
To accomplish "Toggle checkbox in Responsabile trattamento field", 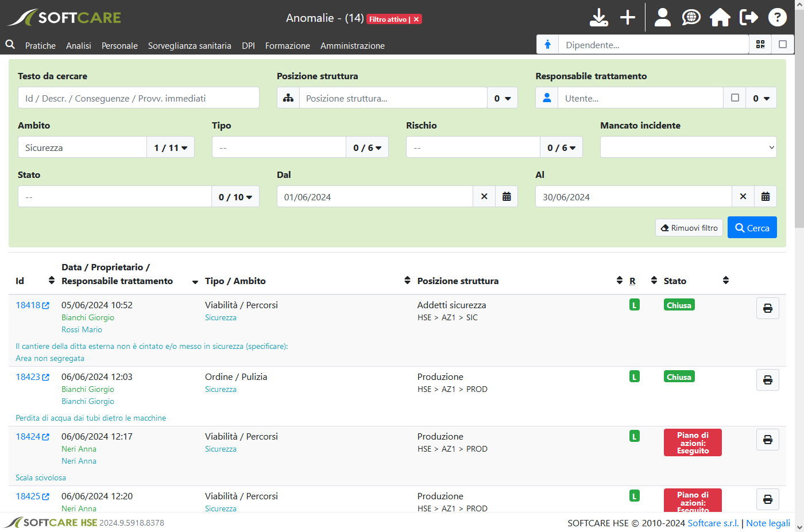I will (x=735, y=98).
